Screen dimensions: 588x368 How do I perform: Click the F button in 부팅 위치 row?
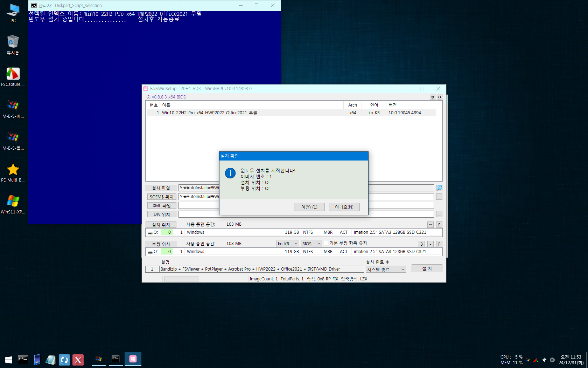click(x=439, y=244)
